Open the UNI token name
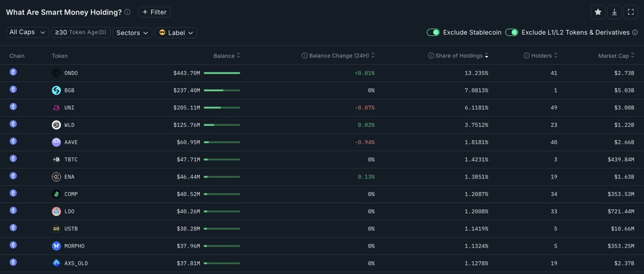The width and height of the screenshot is (644, 274). (x=69, y=107)
